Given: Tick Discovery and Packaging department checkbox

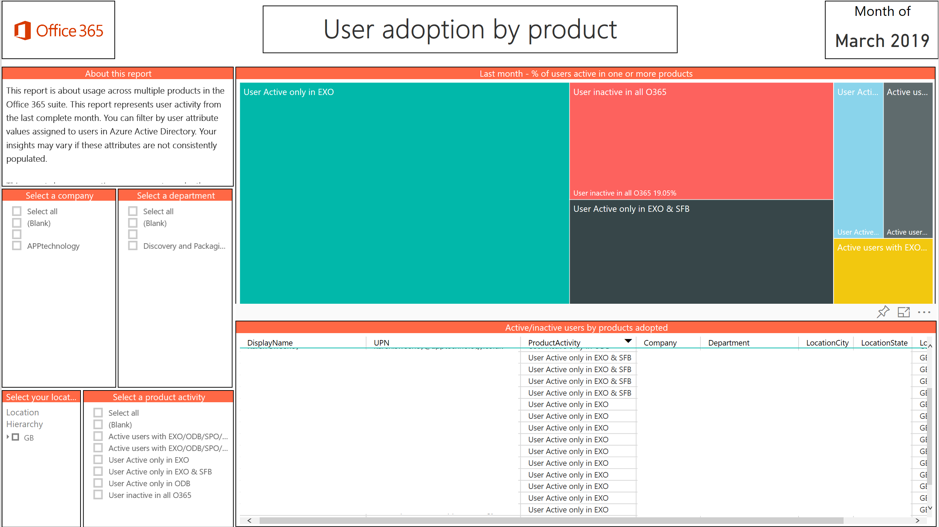Looking at the screenshot, I should pyautogui.click(x=133, y=246).
